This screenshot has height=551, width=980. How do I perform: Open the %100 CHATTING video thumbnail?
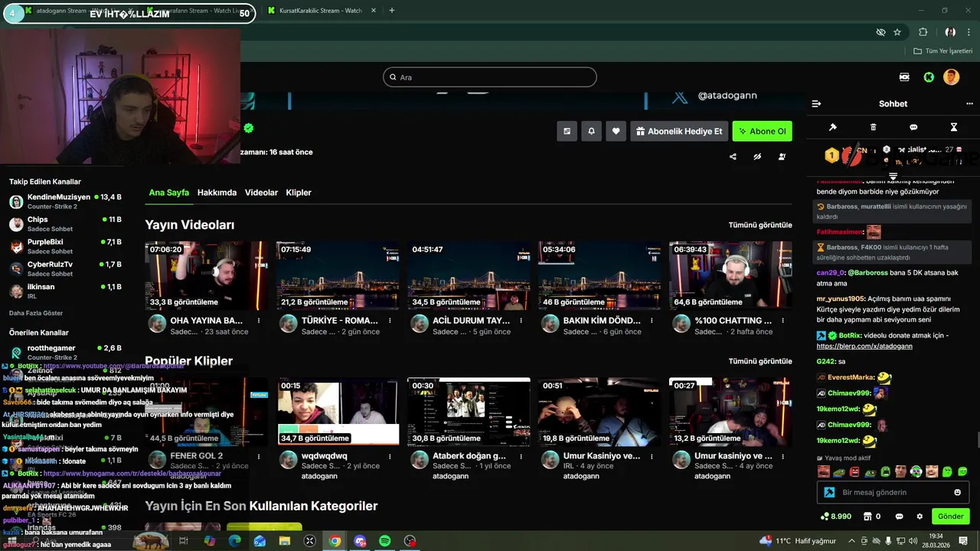click(x=730, y=275)
